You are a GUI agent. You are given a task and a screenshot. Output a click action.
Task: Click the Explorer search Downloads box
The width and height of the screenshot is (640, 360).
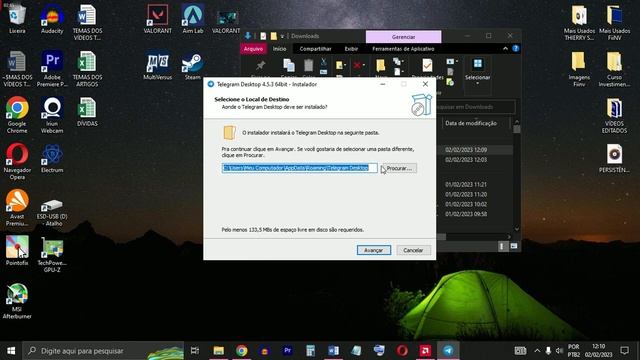(x=476, y=107)
